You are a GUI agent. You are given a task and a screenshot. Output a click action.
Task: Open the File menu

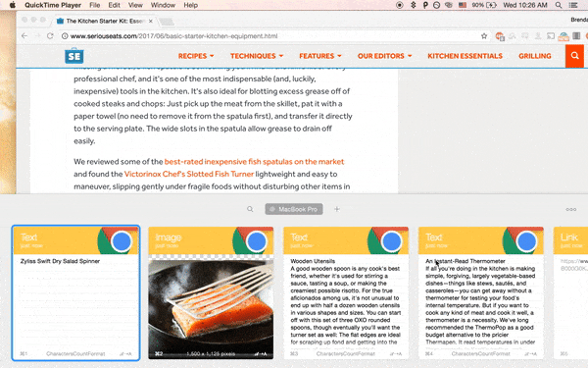click(94, 5)
